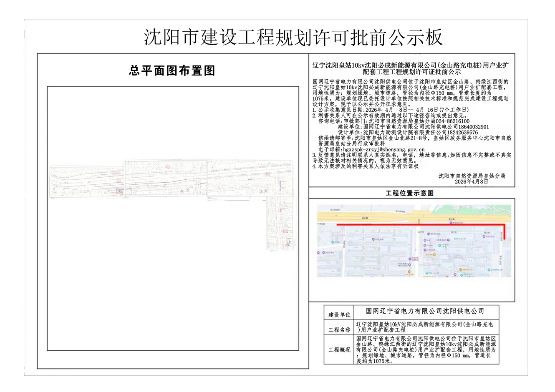Click the 国网辽宁省电力有限公司沈阳供电公司 table value

coord(425,311)
